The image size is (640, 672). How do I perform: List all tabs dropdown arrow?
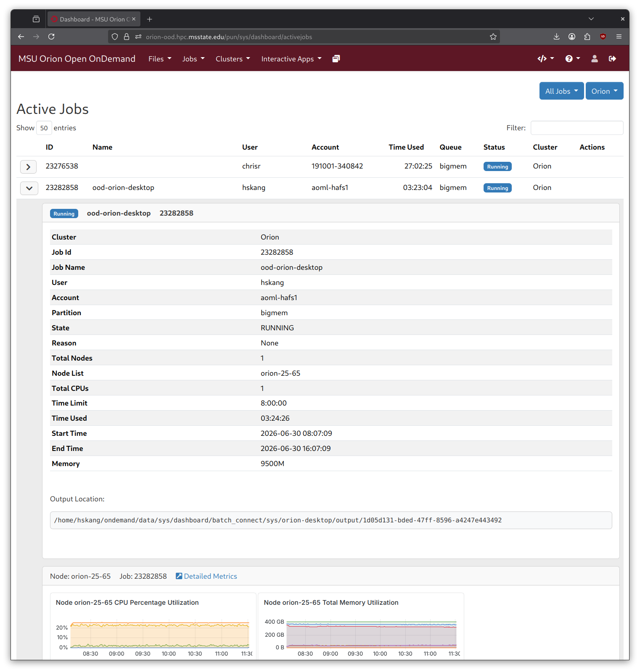coord(591,19)
